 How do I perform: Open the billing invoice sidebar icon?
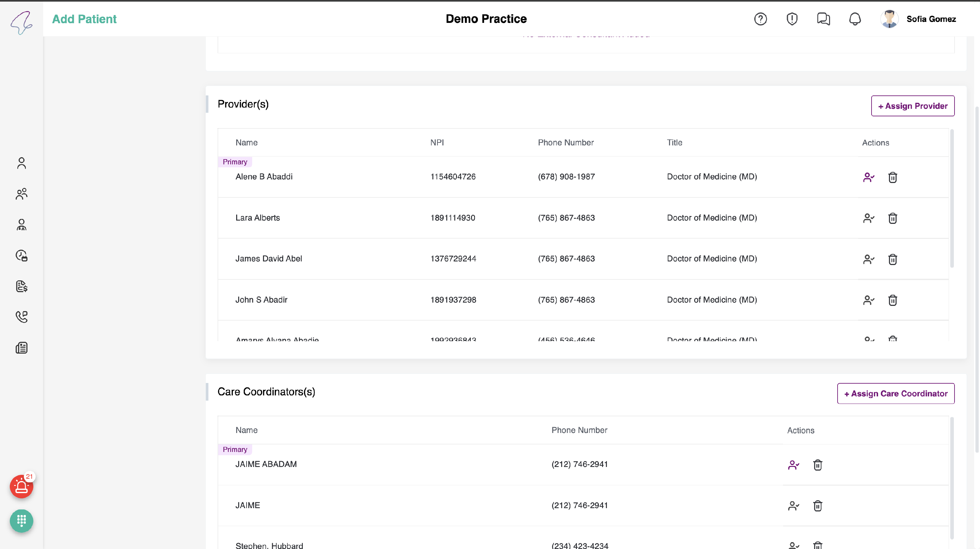point(22,286)
